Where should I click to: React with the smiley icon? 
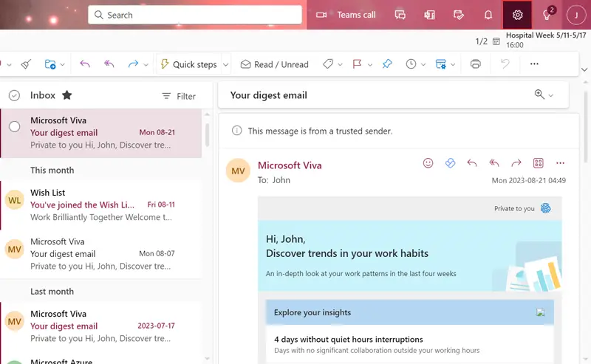[x=428, y=163]
